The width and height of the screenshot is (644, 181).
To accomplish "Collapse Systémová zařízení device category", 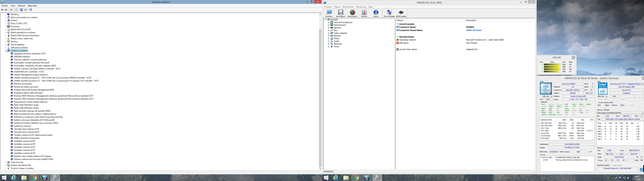I will click(6, 51).
